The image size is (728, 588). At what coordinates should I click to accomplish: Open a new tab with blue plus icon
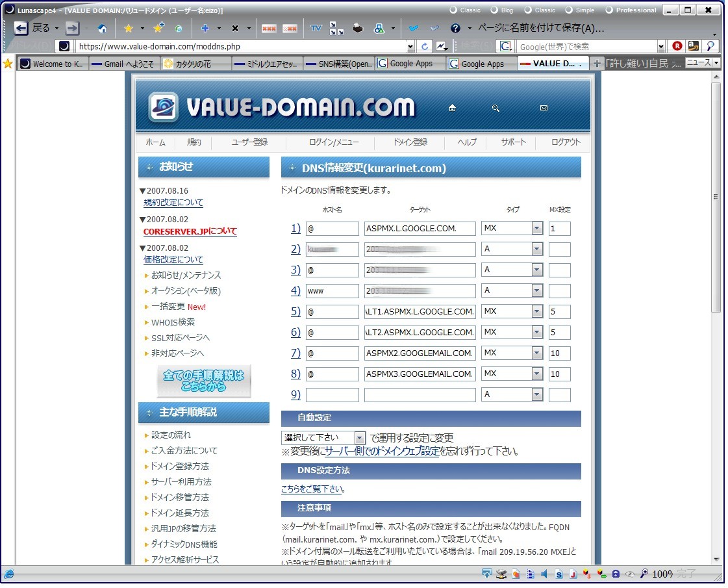click(x=205, y=29)
